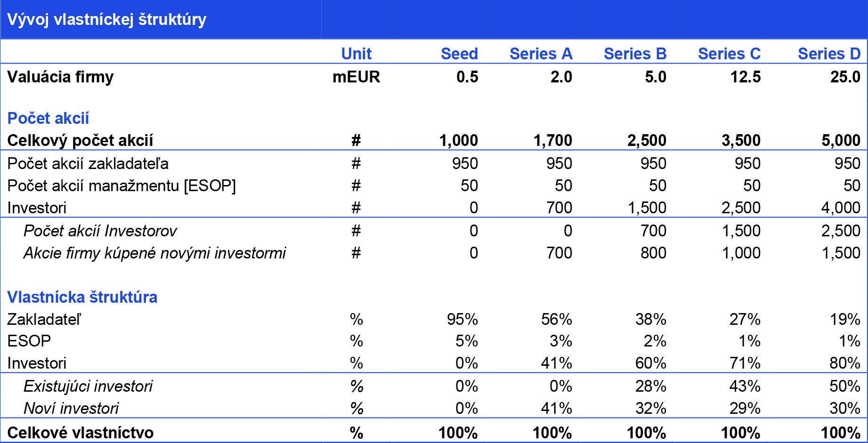
Task: Click the "Noví investori" row label
Action: [x=71, y=408]
